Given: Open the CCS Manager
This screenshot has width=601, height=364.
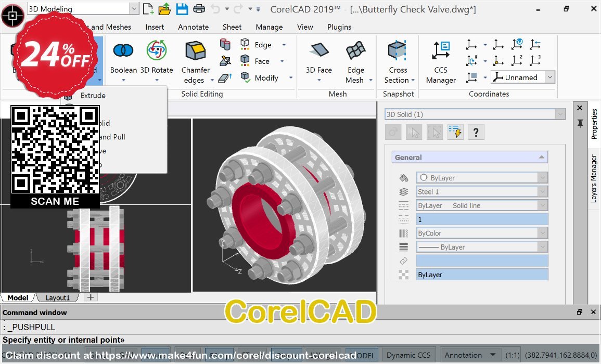Looking at the screenshot, I should (441, 62).
